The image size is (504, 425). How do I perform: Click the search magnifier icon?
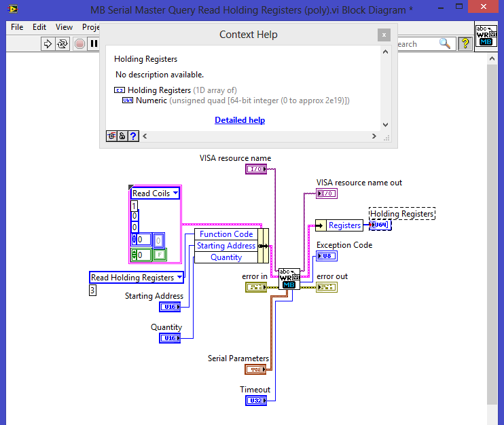445,43
